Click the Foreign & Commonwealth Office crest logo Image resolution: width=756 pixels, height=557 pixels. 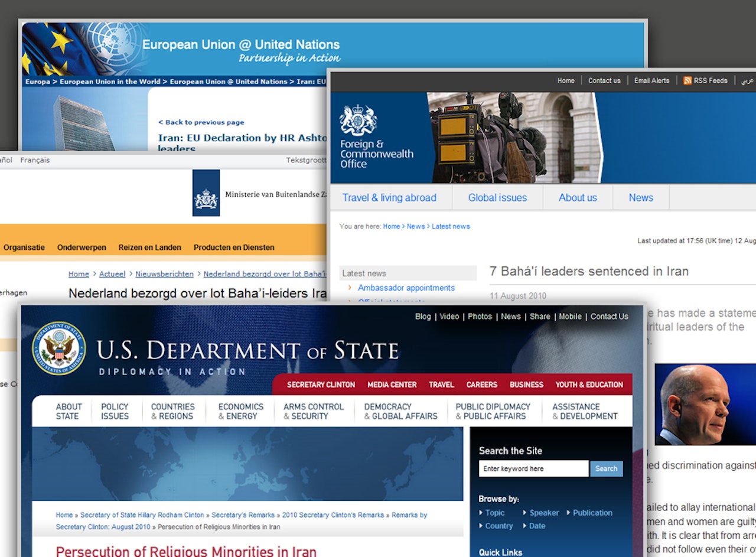coord(358,119)
